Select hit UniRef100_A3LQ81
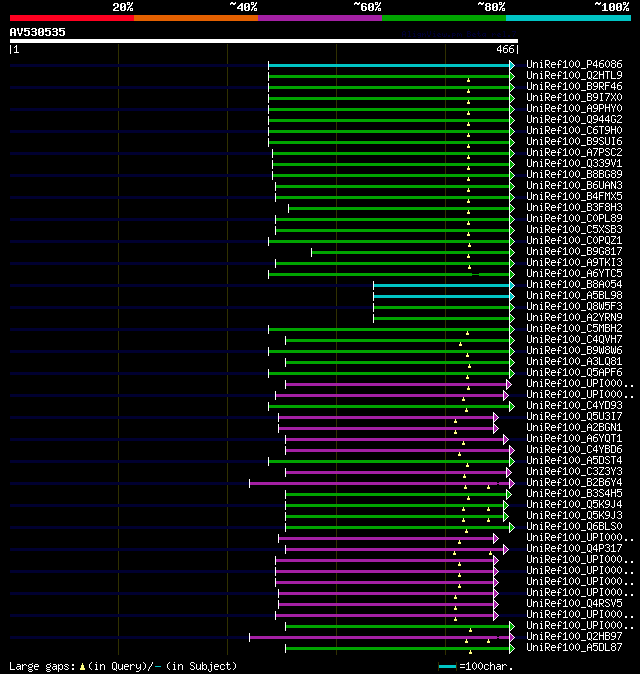The image size is (640, 674). click(x=574, y=362)
